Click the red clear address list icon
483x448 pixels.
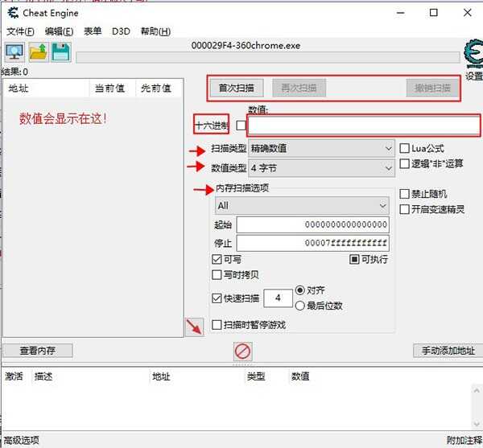point(243,351)
